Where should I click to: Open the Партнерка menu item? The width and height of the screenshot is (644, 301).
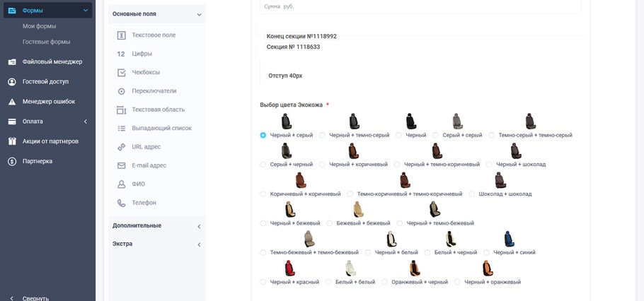37,161
